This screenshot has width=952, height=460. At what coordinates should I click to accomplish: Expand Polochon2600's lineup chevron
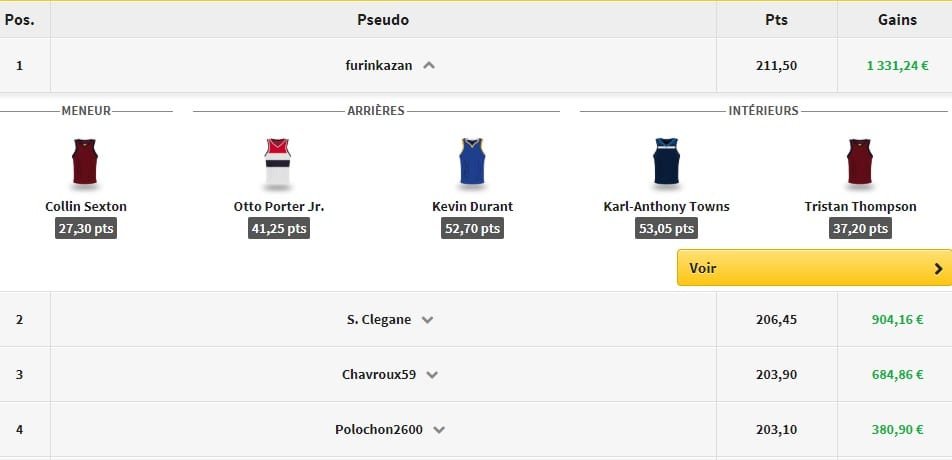click(x=439, y=430)
